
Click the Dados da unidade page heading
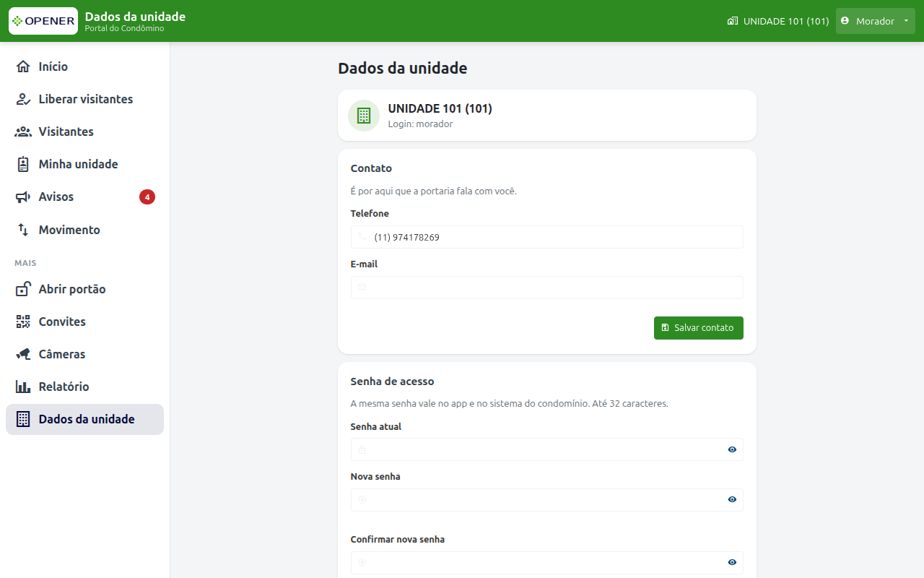pos(403,69)
